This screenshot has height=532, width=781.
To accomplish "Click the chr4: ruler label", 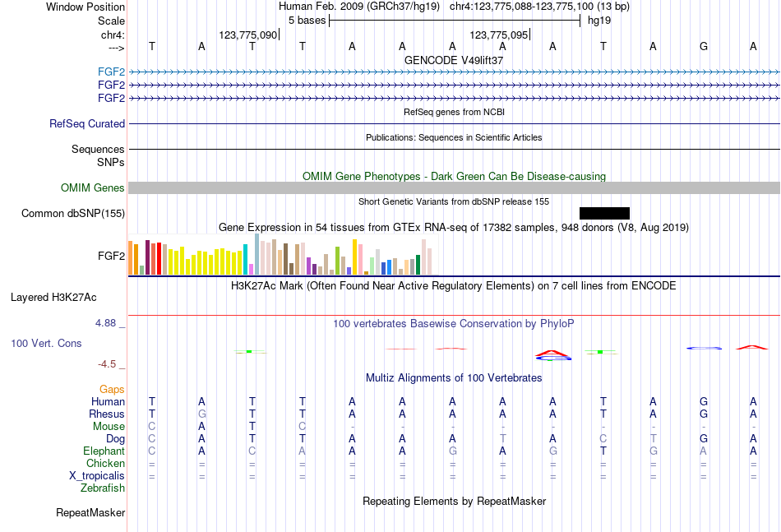I will [113, 35].
